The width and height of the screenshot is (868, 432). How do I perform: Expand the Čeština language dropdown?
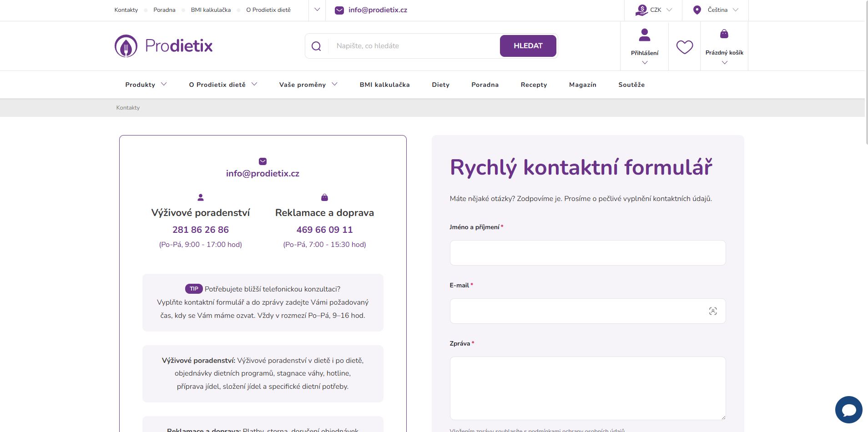736,10
